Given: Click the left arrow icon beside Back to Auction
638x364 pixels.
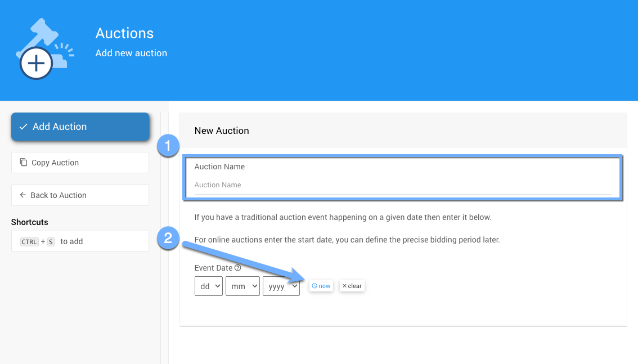Looking at the screenshot, I should (x=23, y=195).
